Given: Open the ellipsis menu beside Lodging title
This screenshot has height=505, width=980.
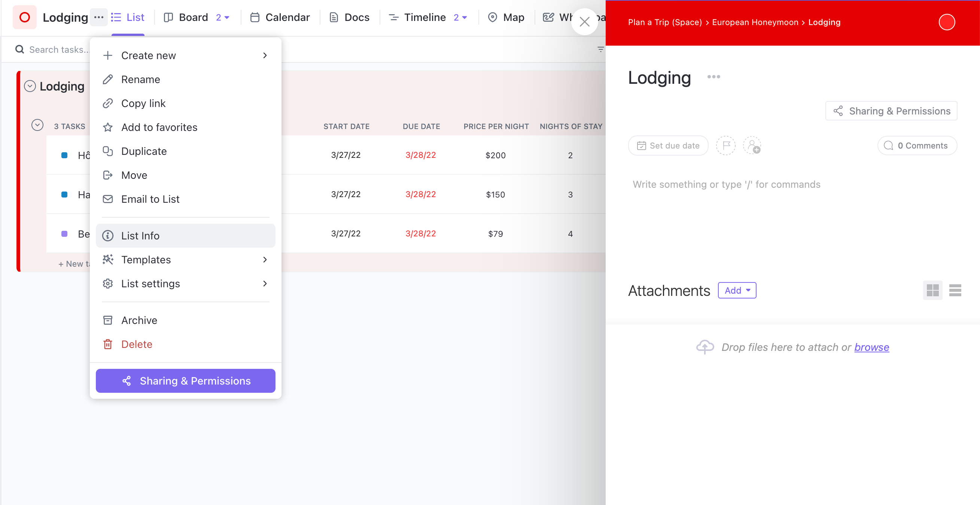Looking at the screenshot, I should pyautogui.click(x=713, y=77).
